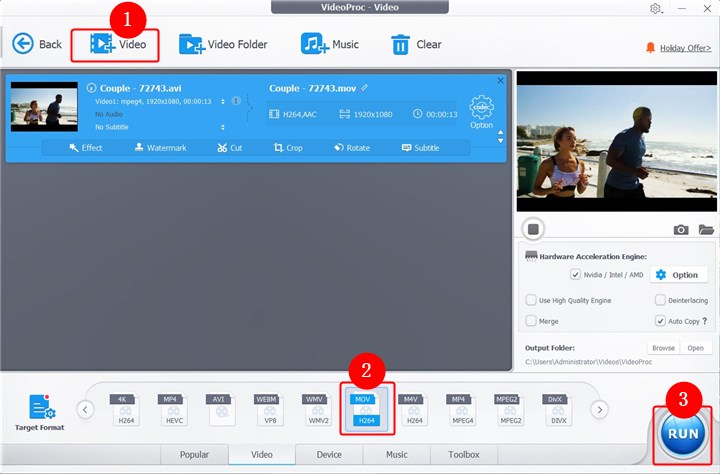Remove the Couple - 72743.avi item
Image resolution: width=720 pixels, height=474 pixels.
click(501, 80)
